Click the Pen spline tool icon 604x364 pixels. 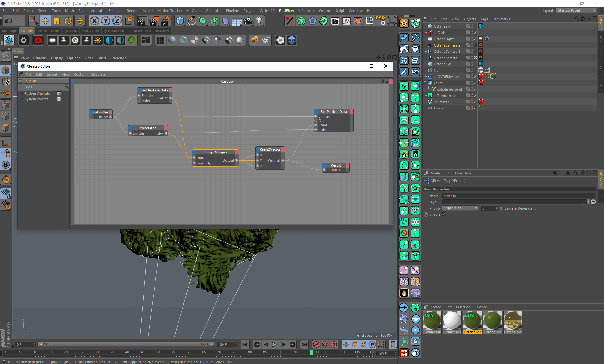pyautogui.click(x=191, y=21)
